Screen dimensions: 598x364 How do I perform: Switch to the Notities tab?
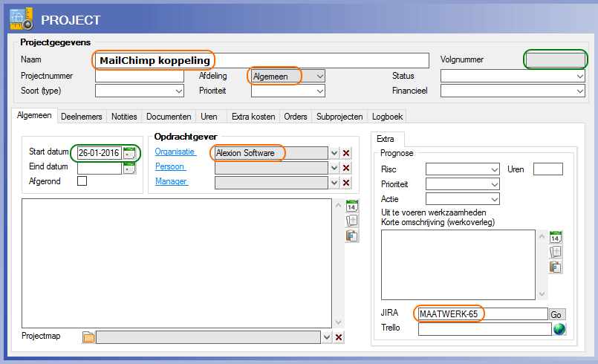[124, 117]
